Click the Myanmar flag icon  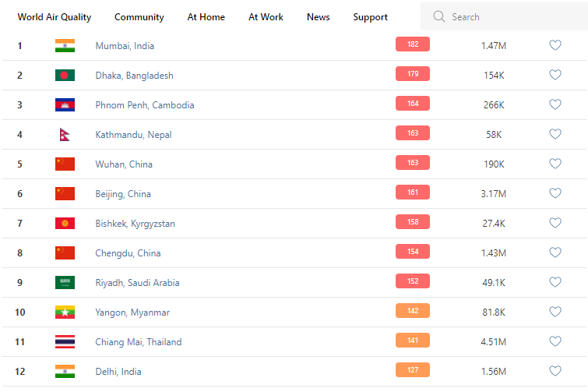65,313
